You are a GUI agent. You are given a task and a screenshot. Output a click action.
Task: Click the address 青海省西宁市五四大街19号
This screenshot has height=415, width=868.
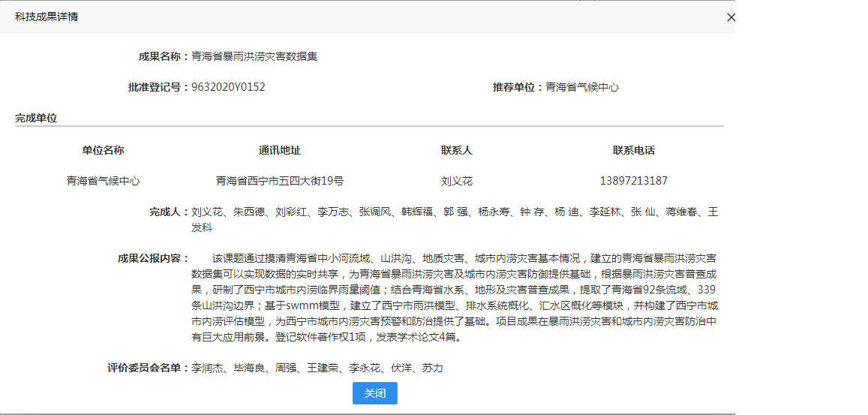tap(280, 181)
